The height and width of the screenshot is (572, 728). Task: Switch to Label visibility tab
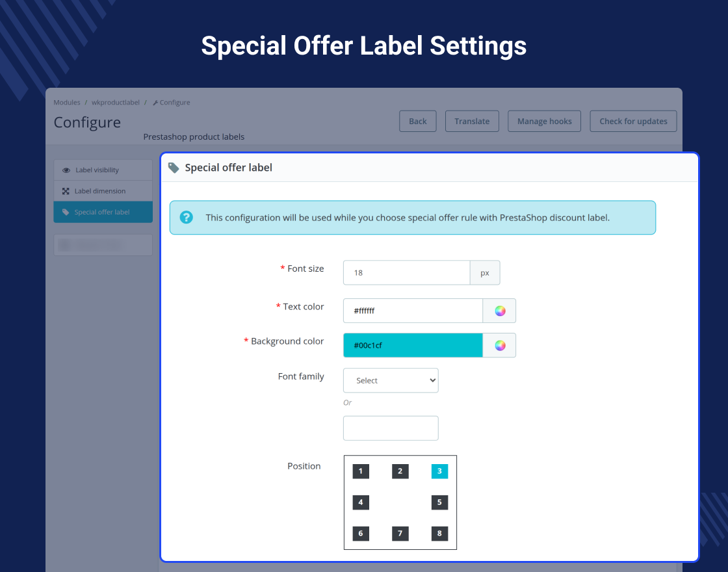(103, 170)
